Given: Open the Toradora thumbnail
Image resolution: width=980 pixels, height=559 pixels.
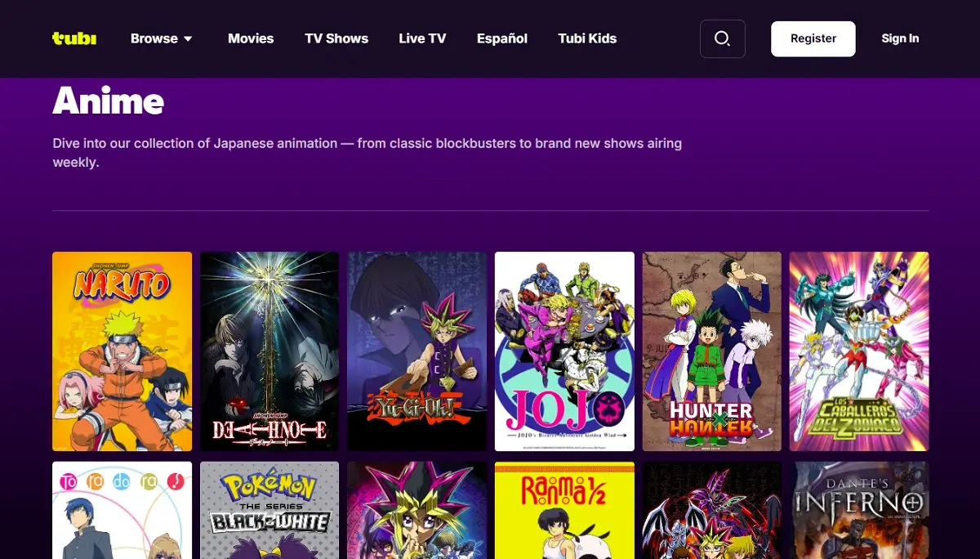Looking at the screenshot, I should [122, 511].
